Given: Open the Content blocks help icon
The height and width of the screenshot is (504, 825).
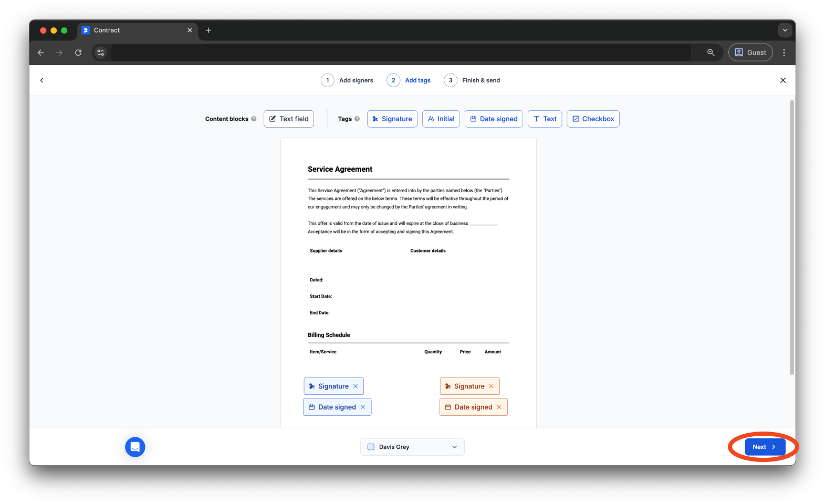Looking at the screenshot, I should point(254,119).
